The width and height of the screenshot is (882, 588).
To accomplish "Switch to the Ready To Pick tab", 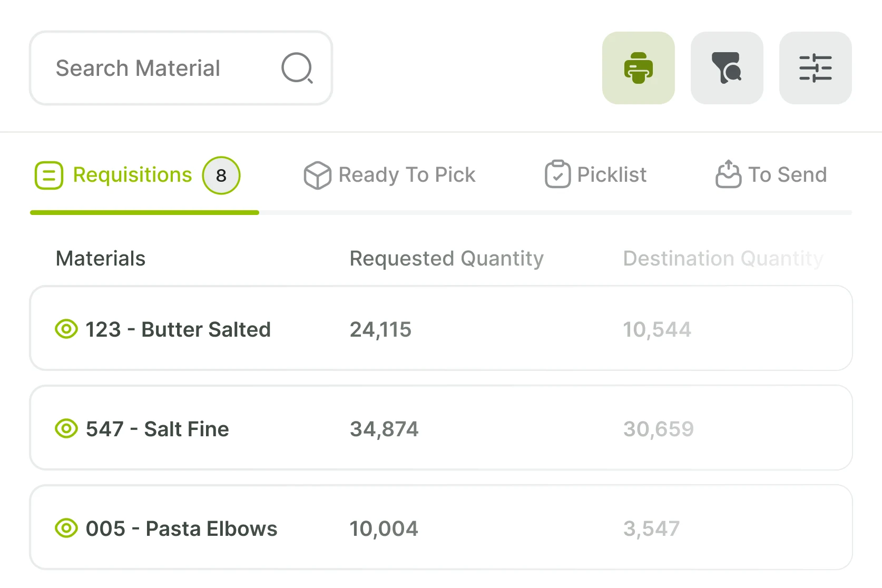I will tap(407, 175).
